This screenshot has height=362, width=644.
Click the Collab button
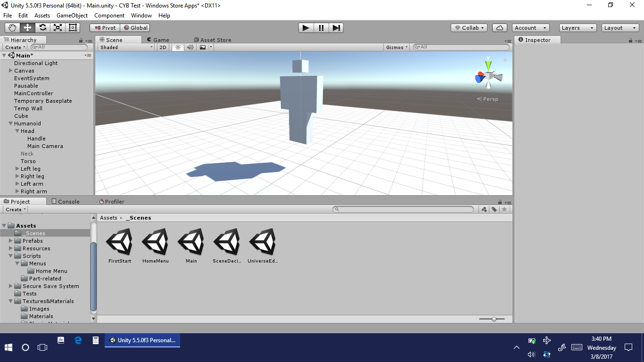469,28
